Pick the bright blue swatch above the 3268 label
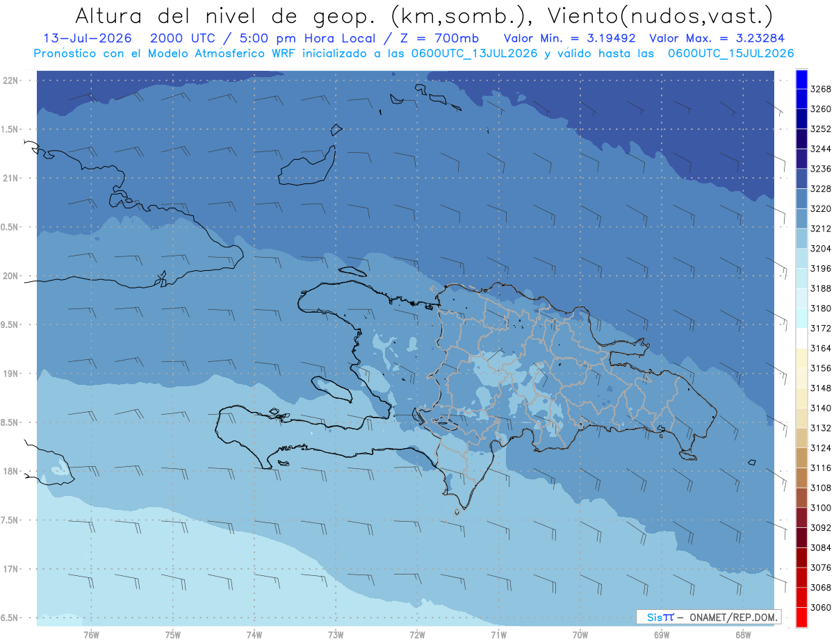This screenshot has width=834, height=644. pyautogui.click(x=801, y=79)
